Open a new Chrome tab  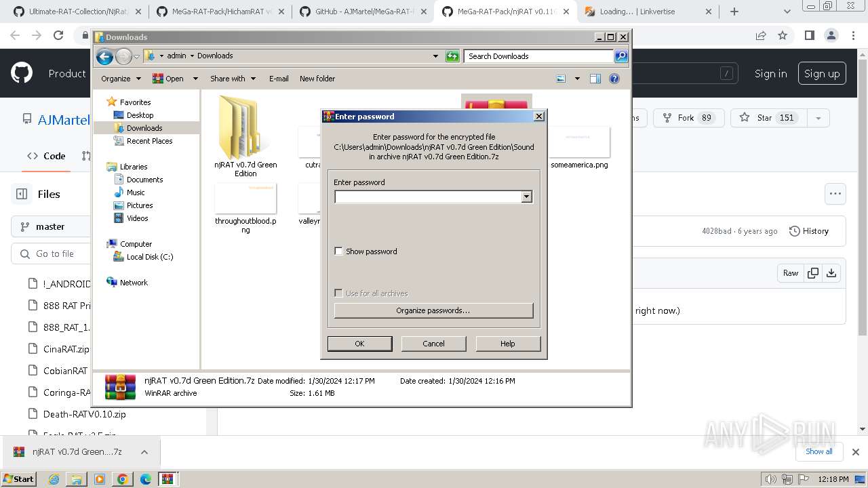[x=734, y=12]
